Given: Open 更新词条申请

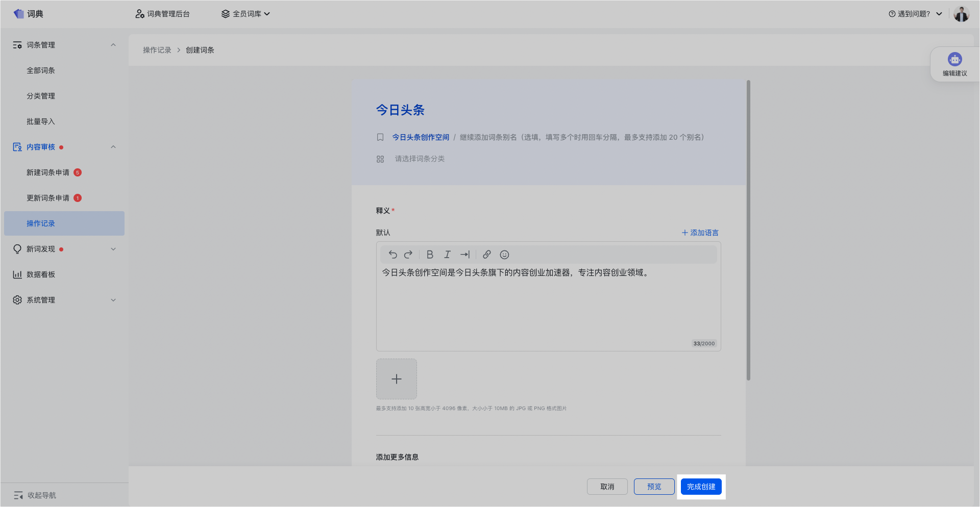Looking at the screenshot, I should point(48,198).
